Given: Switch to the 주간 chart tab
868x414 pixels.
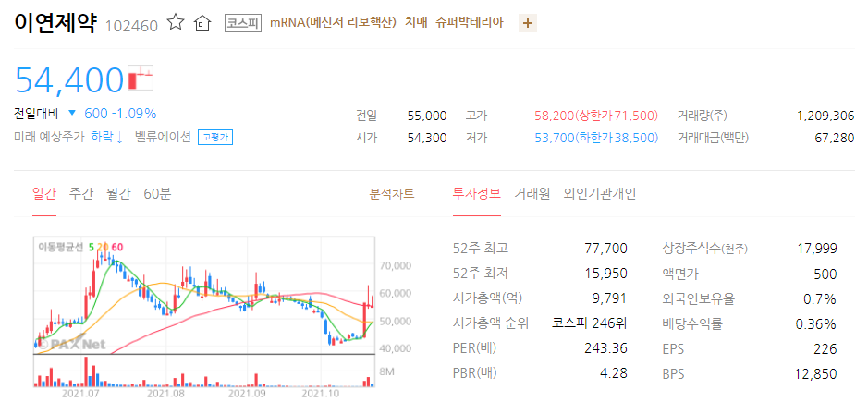Looking at the screenshot, I should pyautogui.click(x=81, y=194).
